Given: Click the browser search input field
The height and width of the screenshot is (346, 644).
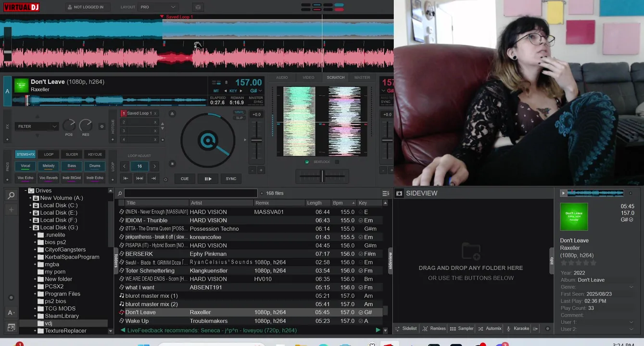Looking at the screenshot, I should (x=190, y=193).
